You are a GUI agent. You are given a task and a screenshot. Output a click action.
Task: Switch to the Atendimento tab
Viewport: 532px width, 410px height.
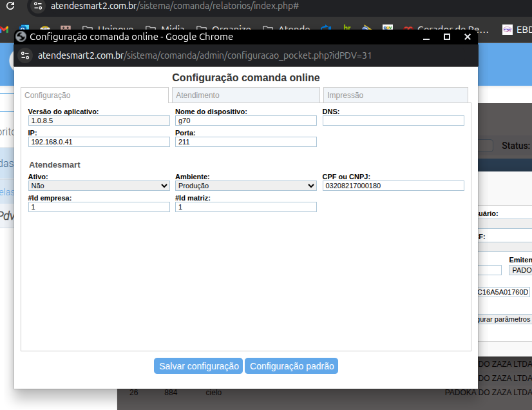click(246, 95)
